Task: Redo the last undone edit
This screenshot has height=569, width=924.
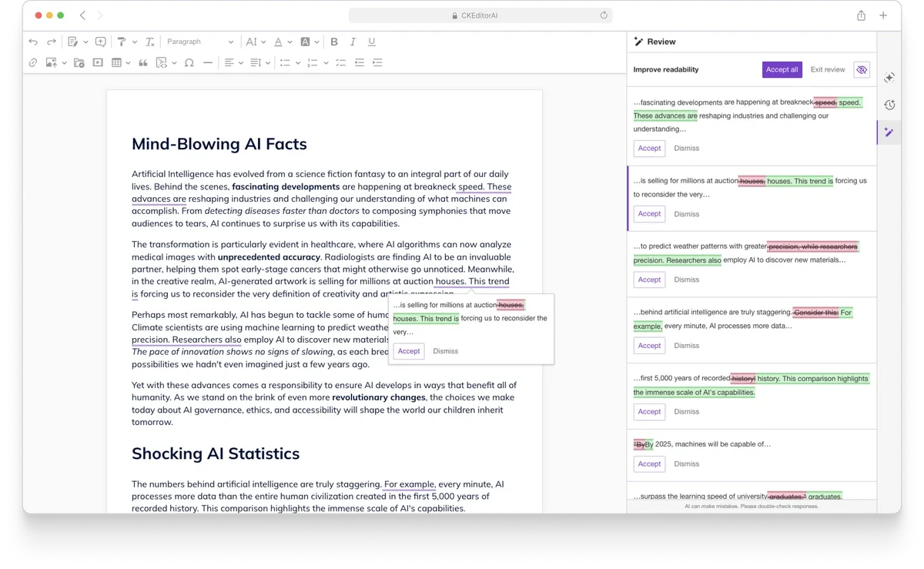Action: tap(52, 42)
